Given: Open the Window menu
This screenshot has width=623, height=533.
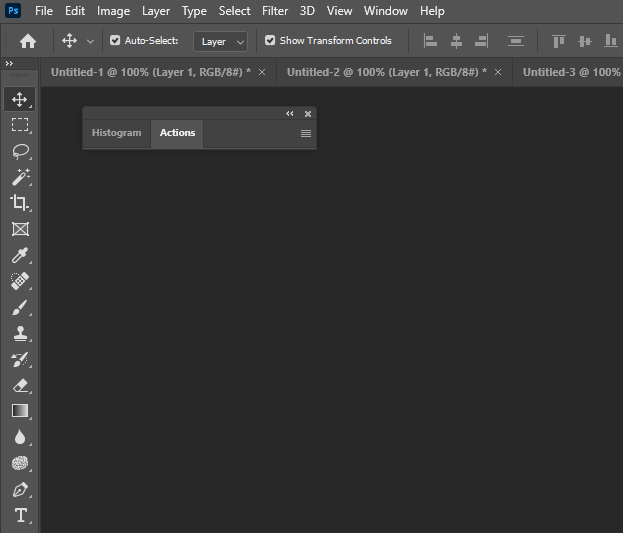Looking at the screenshot, I should point(386,11).
